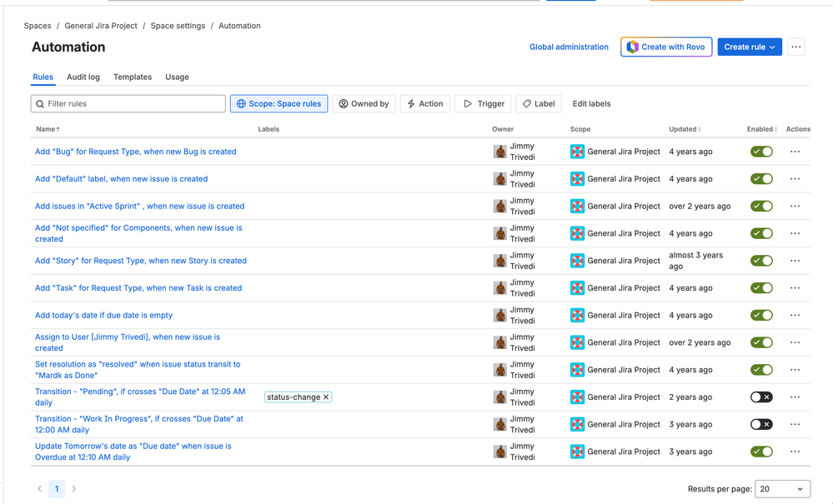Disable Update Tomorrow's date rule toggle
The image size is (833, 504).
(x=761, y=452)
